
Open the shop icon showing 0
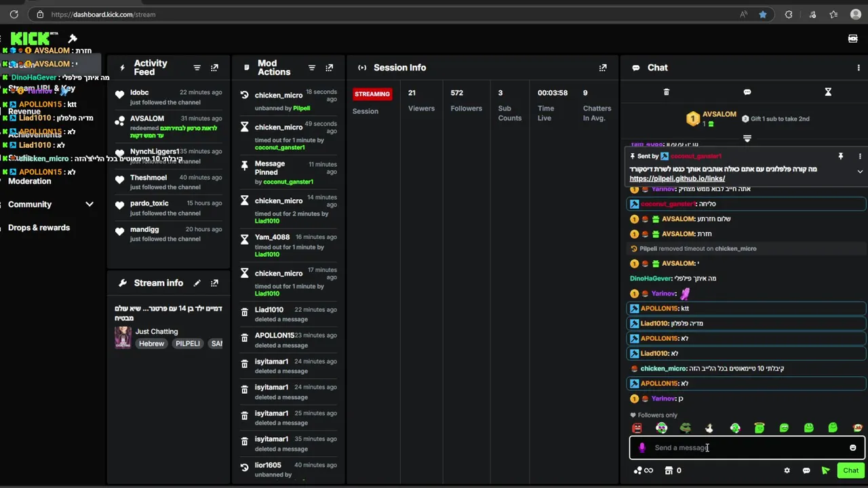(x=673, y=470)
